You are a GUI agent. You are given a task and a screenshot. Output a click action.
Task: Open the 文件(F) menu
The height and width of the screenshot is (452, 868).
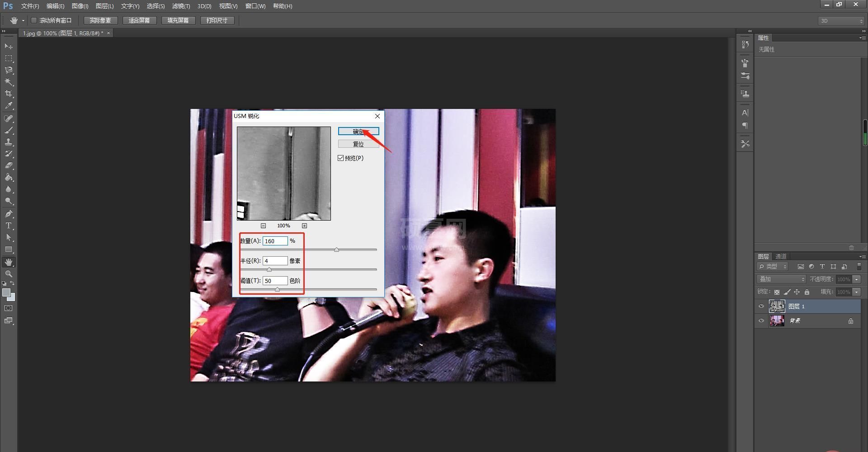click(x=30, y=6)
